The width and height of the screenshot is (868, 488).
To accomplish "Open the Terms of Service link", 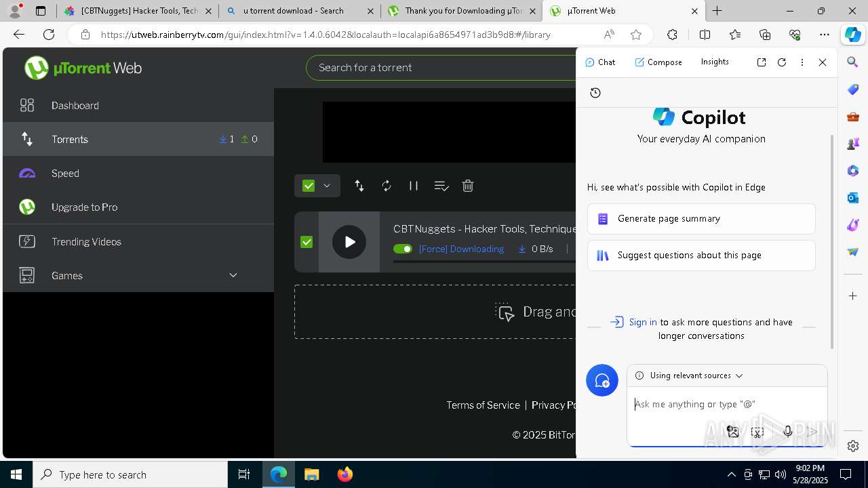I will tap(483, 405).
